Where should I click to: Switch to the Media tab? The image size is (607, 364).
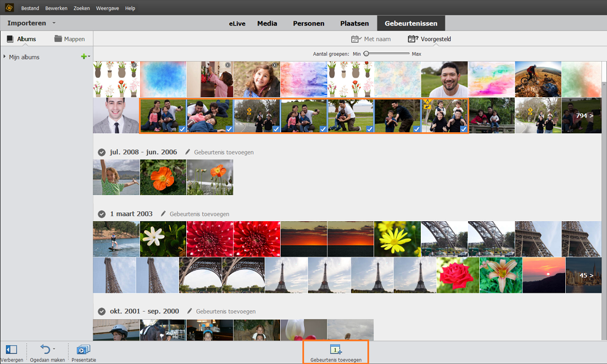[x=267, y=23]
